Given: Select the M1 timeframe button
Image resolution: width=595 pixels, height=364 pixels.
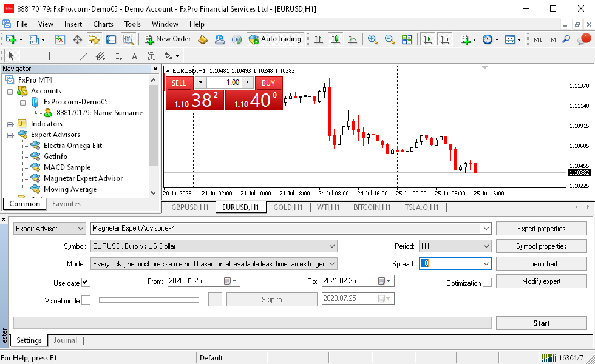Looking at the screenshot, I should pyautogui.click(x=538, y=40).
